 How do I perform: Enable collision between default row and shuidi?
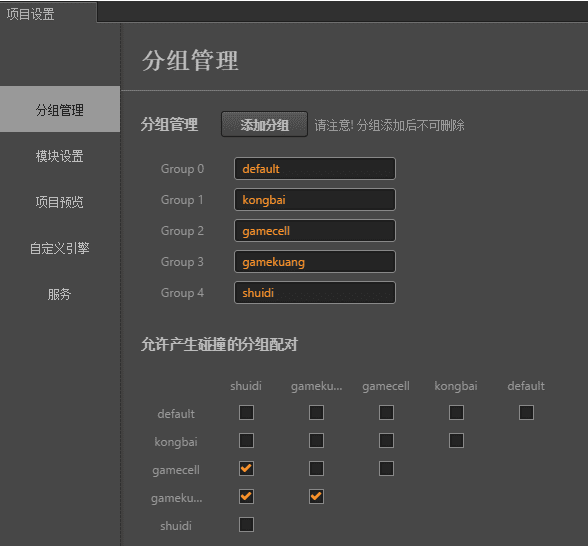click(246, 412)
